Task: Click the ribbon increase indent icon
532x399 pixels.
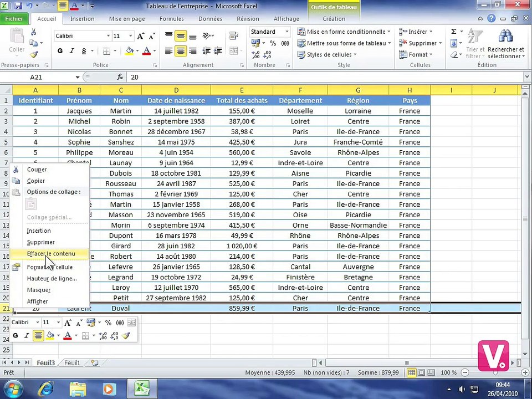Action: coord(218,51)
